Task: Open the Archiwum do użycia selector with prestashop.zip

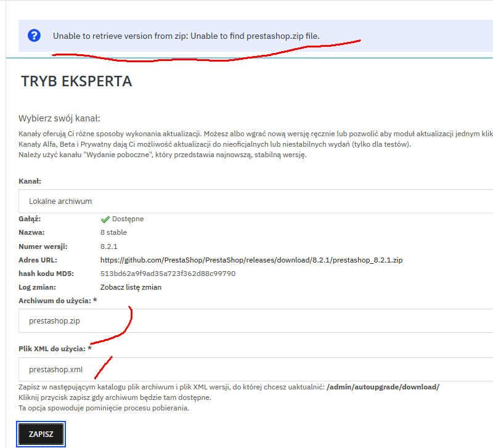Action: pyautogui.click(x=256, y=320)
